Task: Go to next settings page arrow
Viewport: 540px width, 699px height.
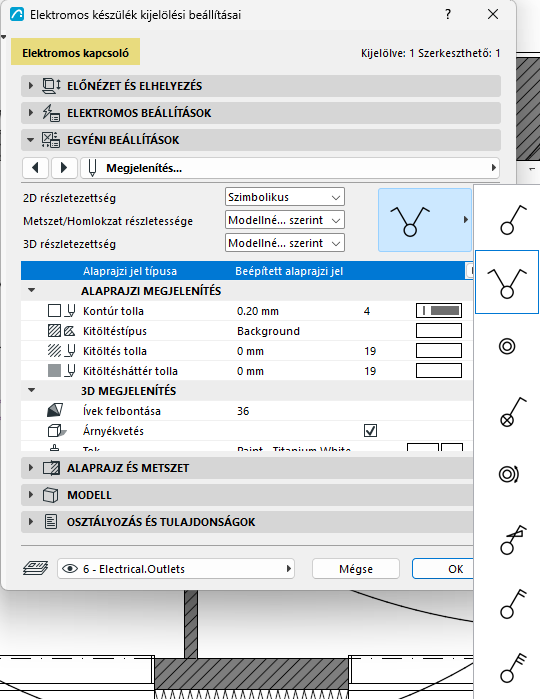Action: click(x=64, y=168)
